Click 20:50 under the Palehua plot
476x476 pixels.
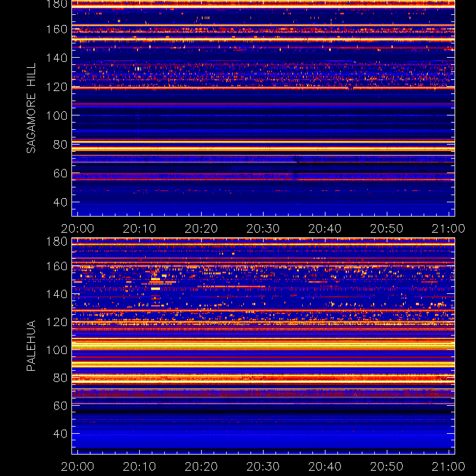point(386,466)
